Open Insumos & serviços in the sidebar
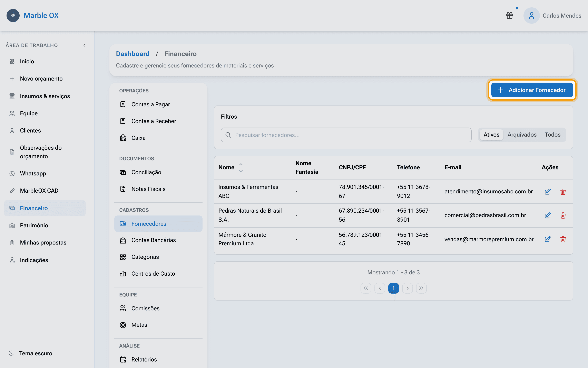The image size is (588, 368). [45, 96]
